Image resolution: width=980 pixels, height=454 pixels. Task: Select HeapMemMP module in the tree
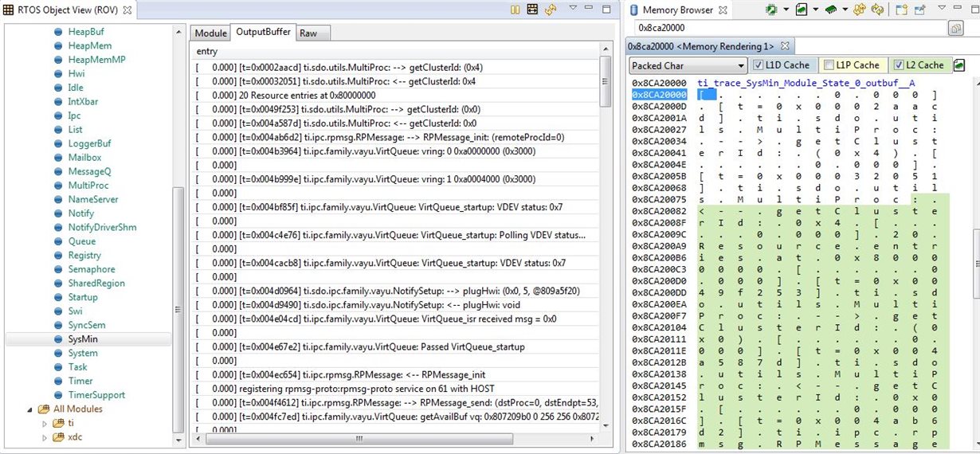point(97,60)
